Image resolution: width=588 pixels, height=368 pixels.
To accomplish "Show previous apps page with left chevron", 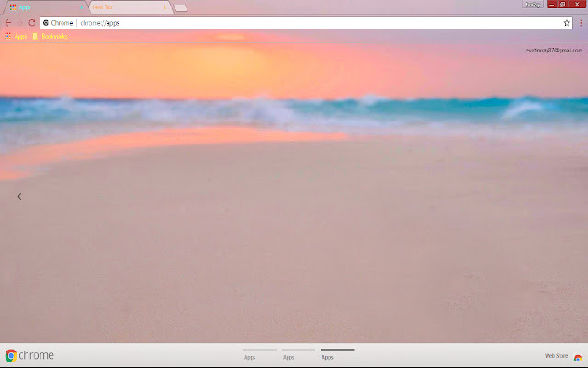I will pyautogui.click(x=19, y=196).
